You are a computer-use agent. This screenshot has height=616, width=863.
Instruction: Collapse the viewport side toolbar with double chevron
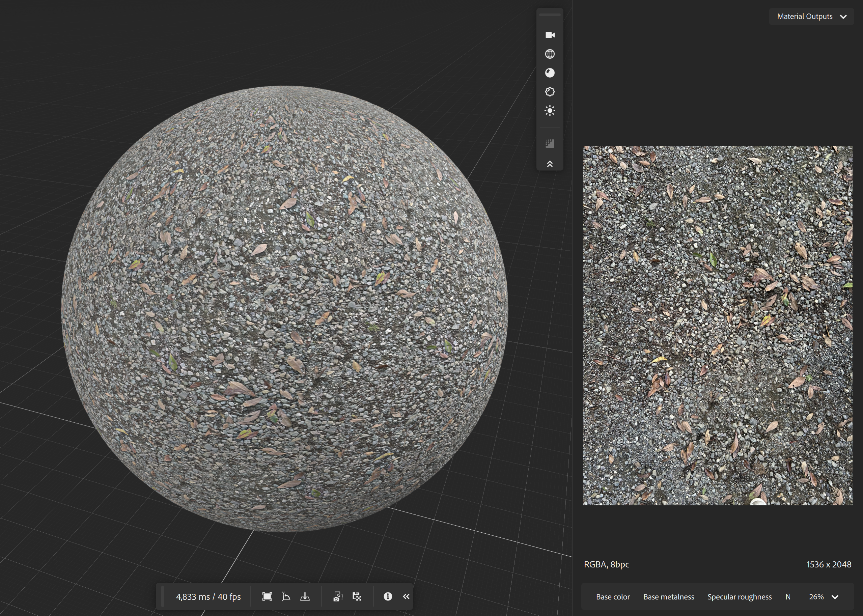pyautogui.click(x=550, y=164)
